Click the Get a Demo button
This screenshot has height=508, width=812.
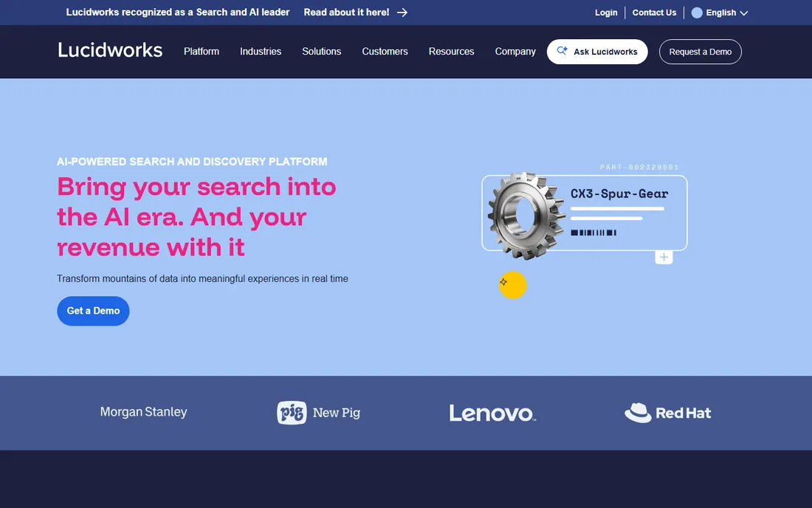(x=93, y=311)
